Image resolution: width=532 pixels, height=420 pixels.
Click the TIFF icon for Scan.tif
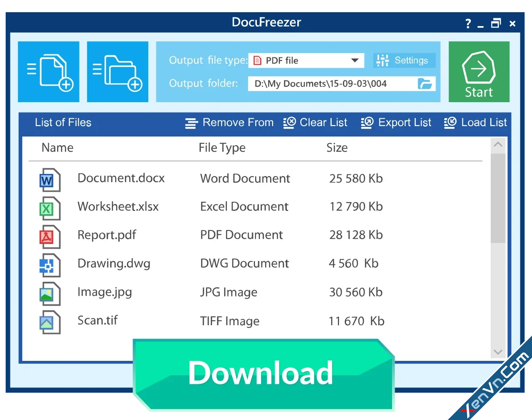(49, 322)
